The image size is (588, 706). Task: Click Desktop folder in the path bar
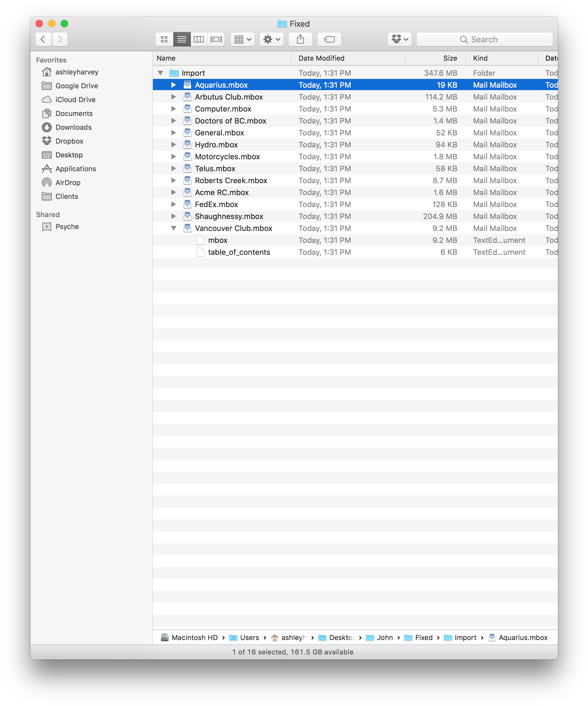point(336,638)
